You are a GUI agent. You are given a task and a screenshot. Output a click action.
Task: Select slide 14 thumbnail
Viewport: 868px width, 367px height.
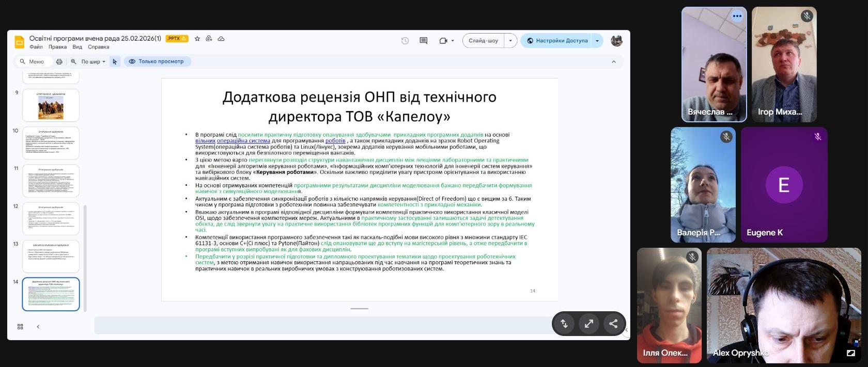pyautogui.click(x=51, y=294)
